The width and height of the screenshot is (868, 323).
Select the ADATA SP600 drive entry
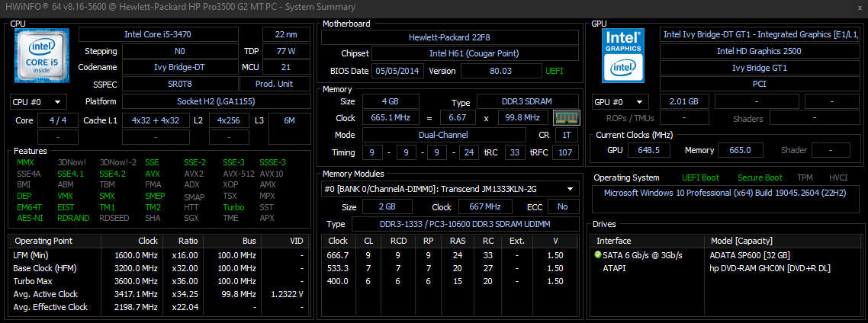749,255
